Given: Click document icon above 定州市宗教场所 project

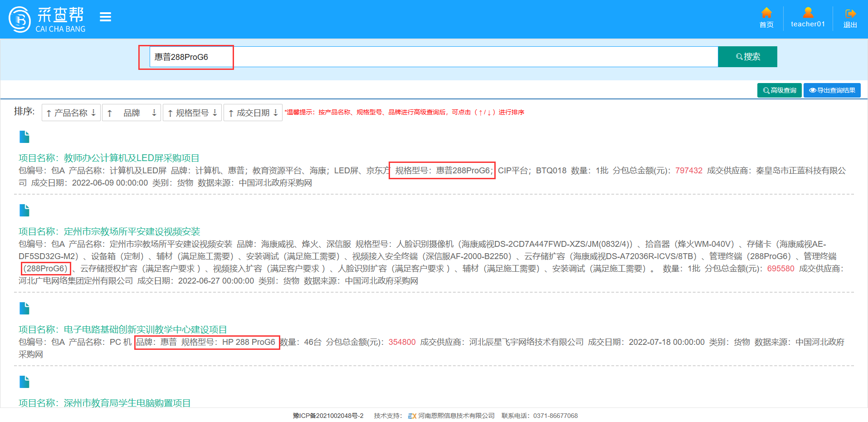Looking at the screenshot, I should (24, 210).
